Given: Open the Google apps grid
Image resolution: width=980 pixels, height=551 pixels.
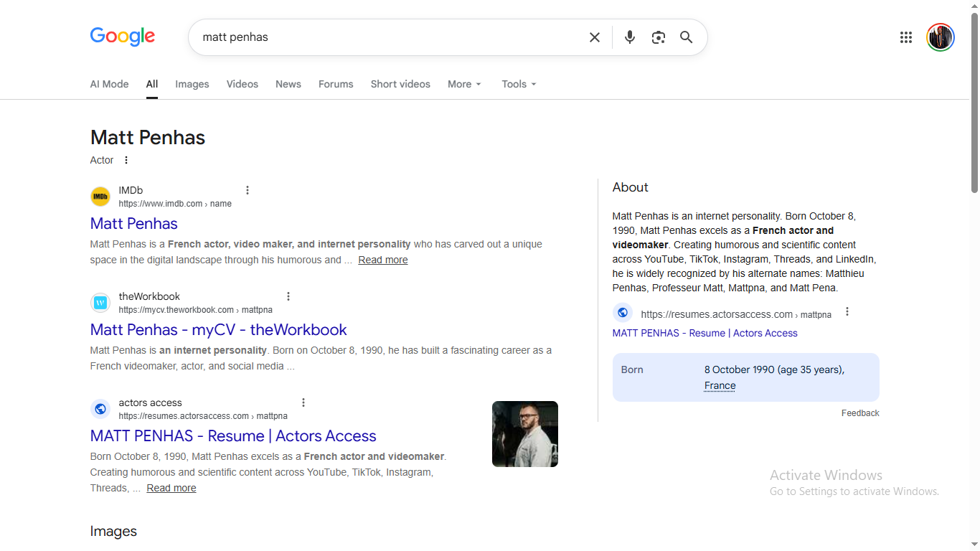Looking at the screenshot, I should [x=906, y=37].
